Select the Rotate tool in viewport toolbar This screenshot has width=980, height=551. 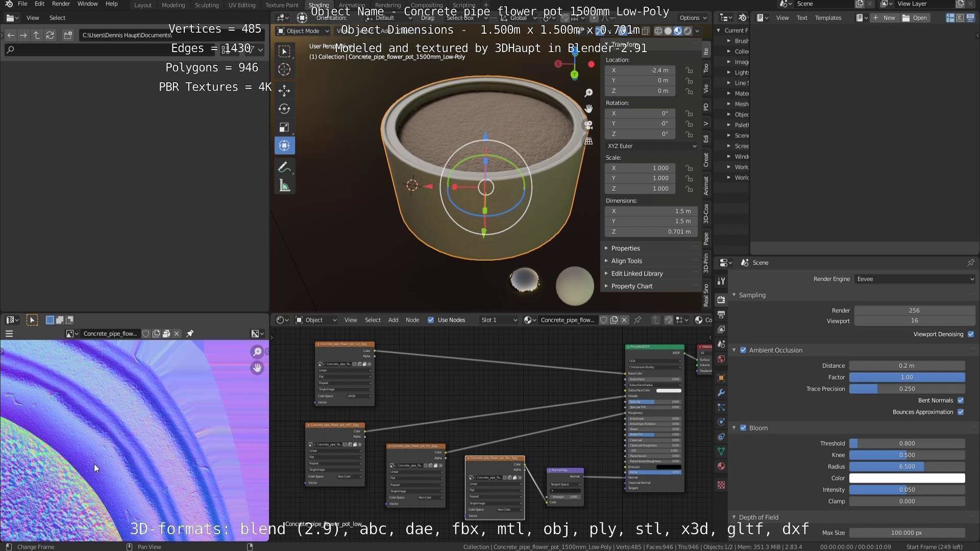pos(284,109)
